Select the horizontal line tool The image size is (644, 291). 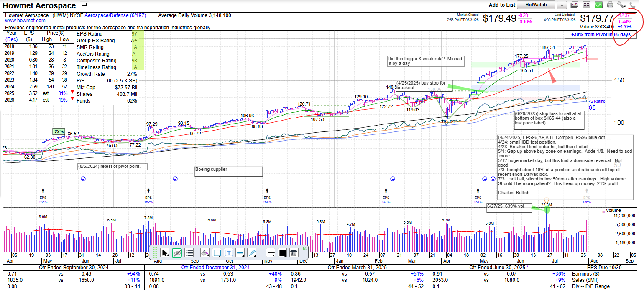(240, 252)
